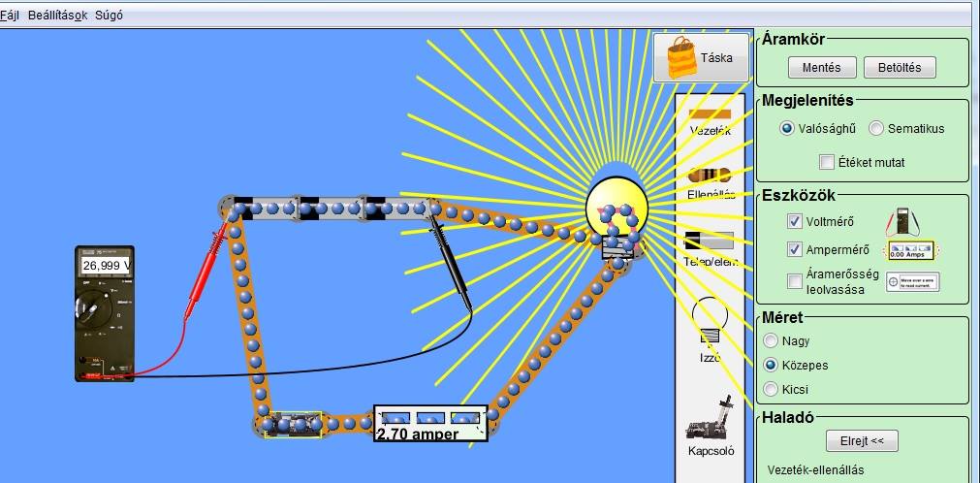Select the third battery in the series row

[398, 208]
